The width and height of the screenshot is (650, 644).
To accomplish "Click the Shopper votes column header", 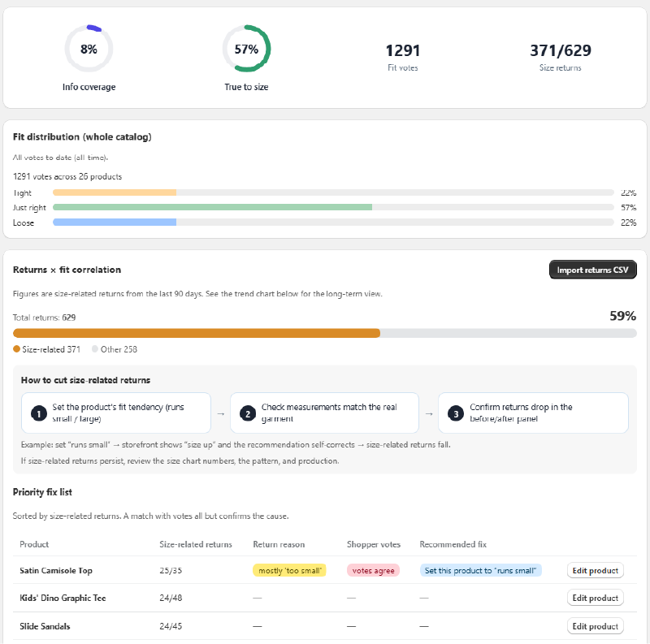I will 374,544.
